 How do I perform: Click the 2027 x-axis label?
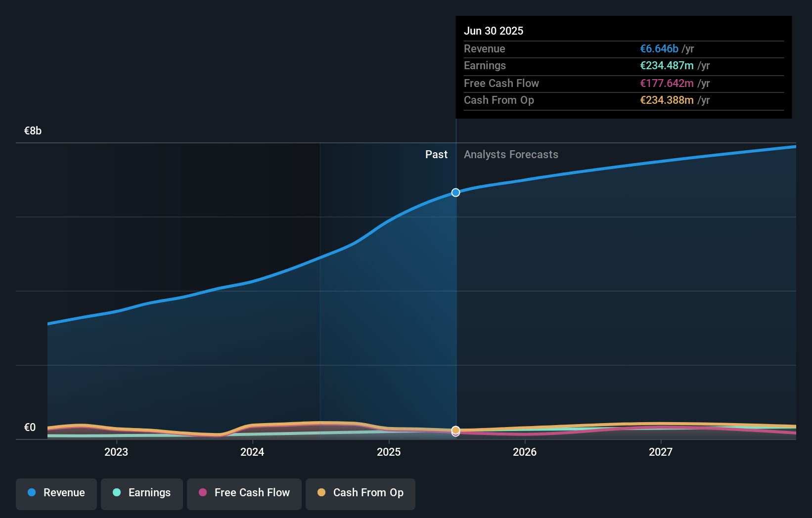(661, 452)
